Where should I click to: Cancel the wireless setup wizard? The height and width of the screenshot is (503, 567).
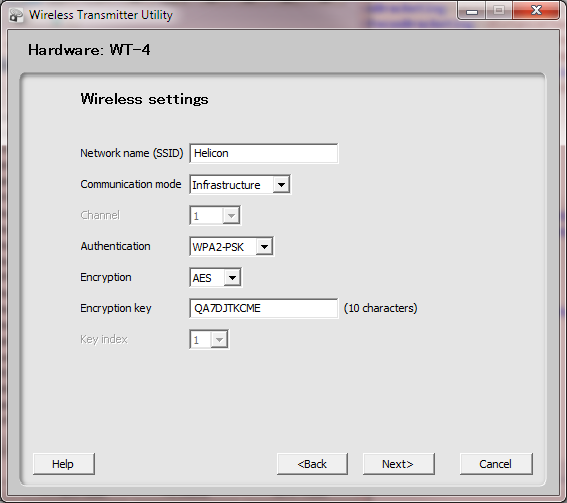pyautogui.click(x=496, y=464)
